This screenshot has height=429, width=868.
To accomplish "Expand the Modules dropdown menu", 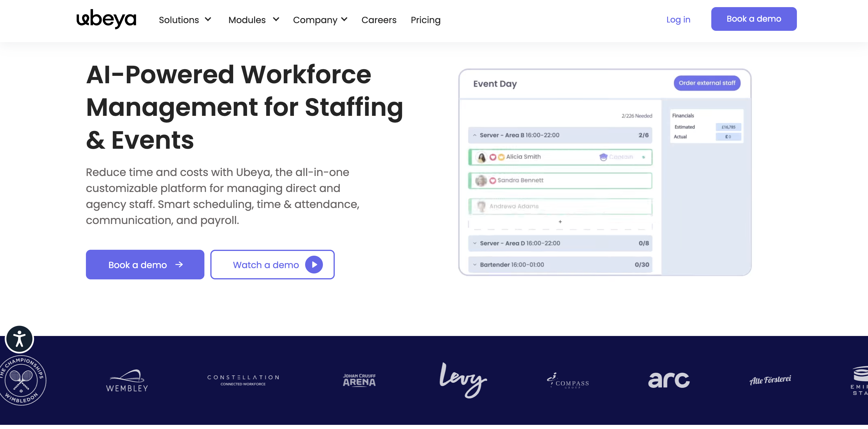I will coord(253,20).
